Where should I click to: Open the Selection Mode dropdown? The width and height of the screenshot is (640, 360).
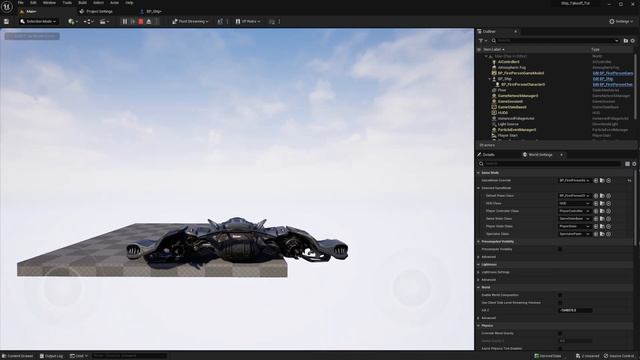[x=38, y=21]
